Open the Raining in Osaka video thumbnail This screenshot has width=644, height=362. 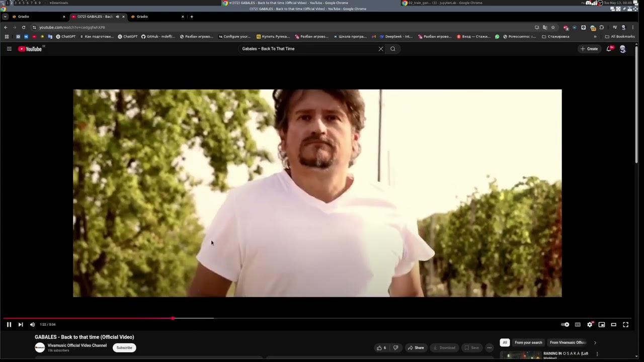click(x=520, y=355)
